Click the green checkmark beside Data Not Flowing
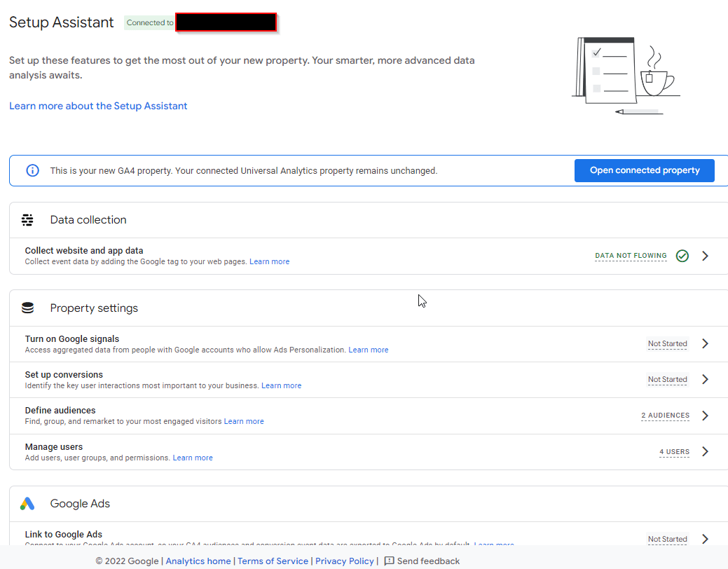728x569 pixels. click(682, 256)
